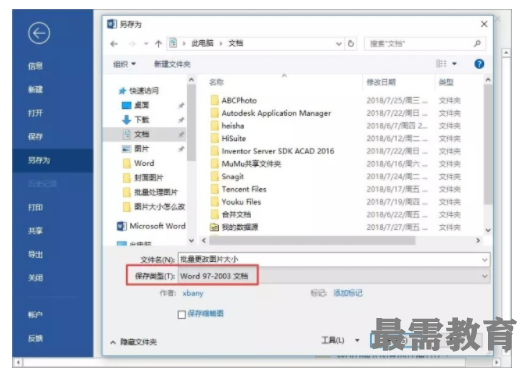Open the 反馈 Feedback backstage tab
This screenshot has width=523, height=374.
click(x=35, y=338)
